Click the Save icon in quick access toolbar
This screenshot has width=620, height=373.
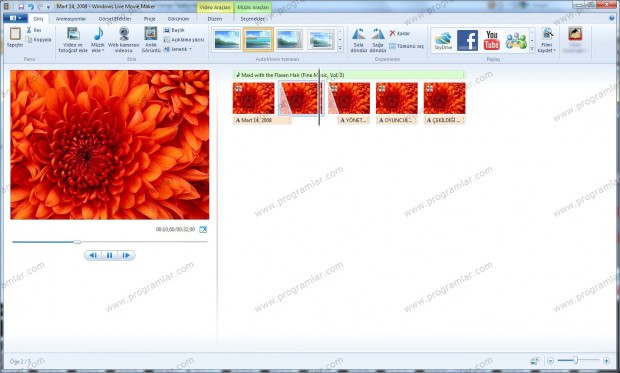pos(21,7)
